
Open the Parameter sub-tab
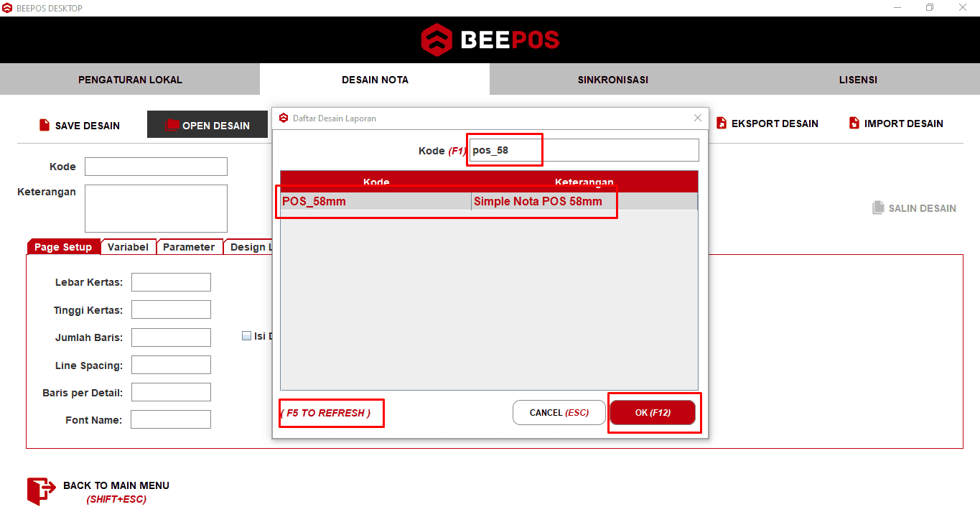189,247
